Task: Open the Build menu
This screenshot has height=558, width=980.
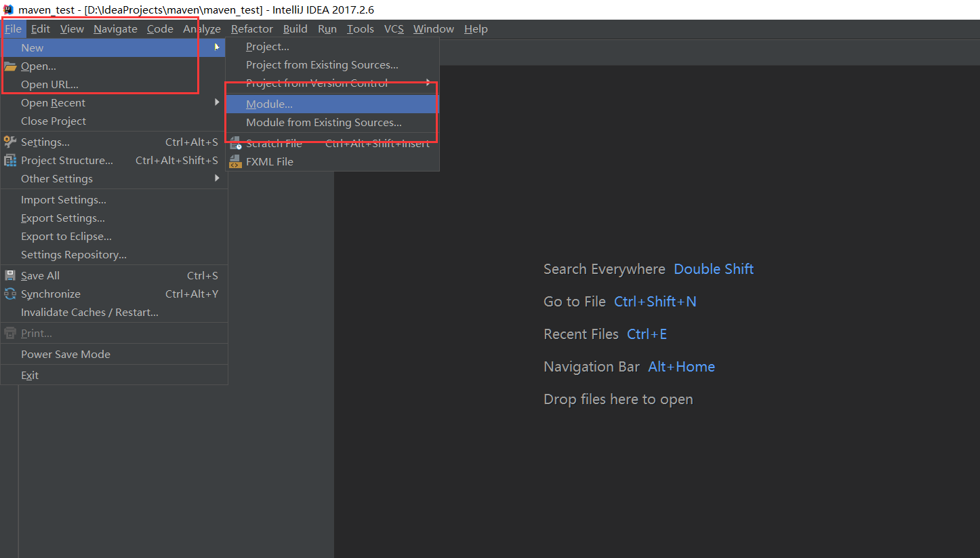Action: 295,28
